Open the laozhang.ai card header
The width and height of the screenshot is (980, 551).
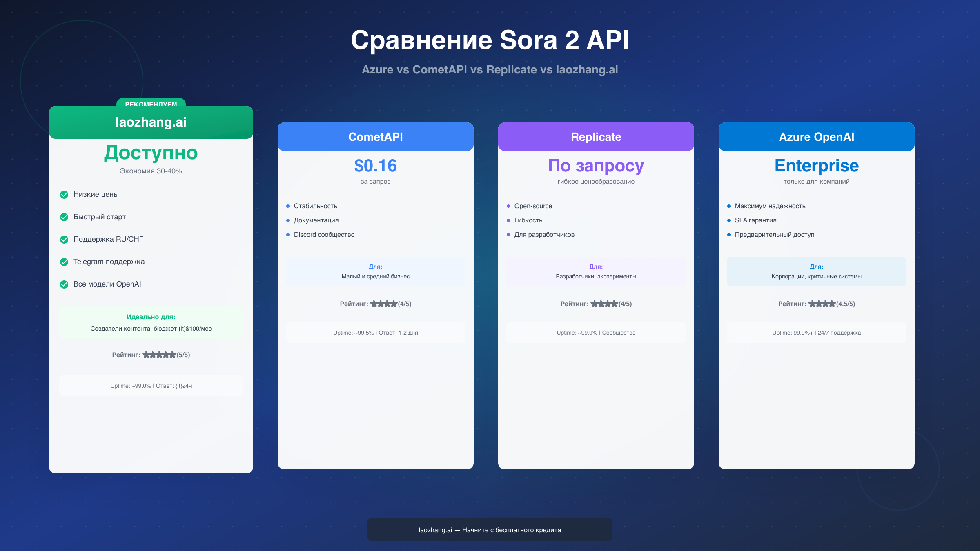pos(151,122)
